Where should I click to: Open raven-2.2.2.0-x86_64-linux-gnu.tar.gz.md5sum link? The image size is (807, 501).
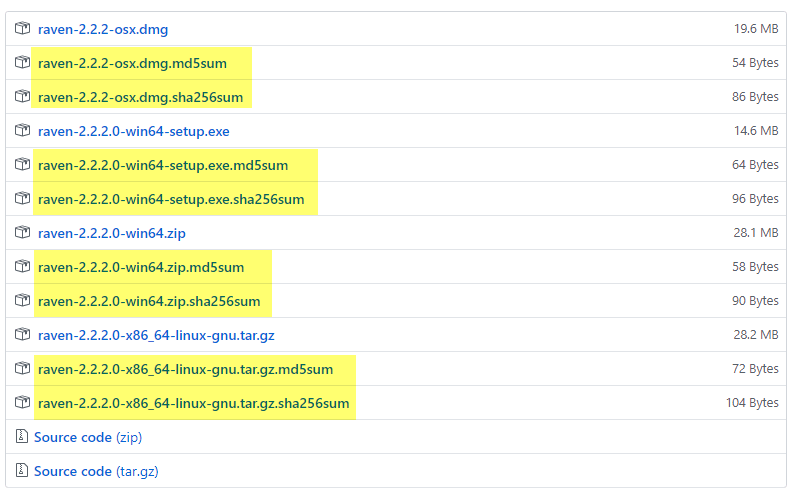tap(185, 369)
